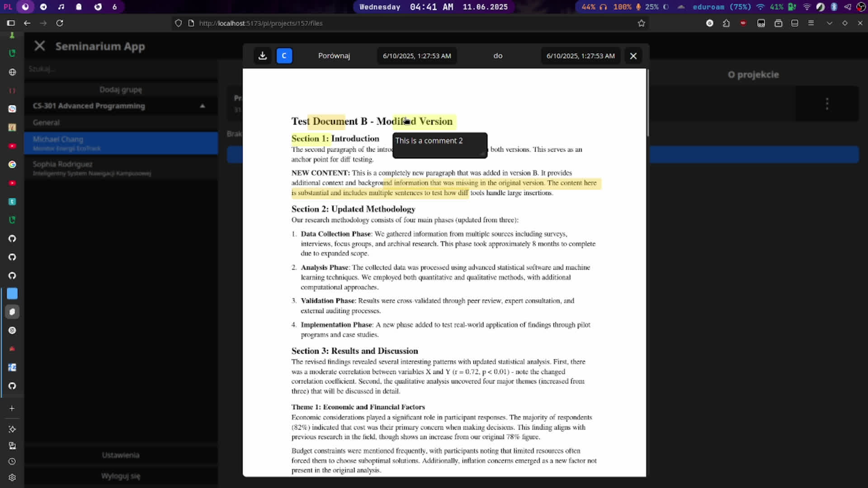
Task: Click the browser sidebar toggle icon
Action: coord(11,23)
